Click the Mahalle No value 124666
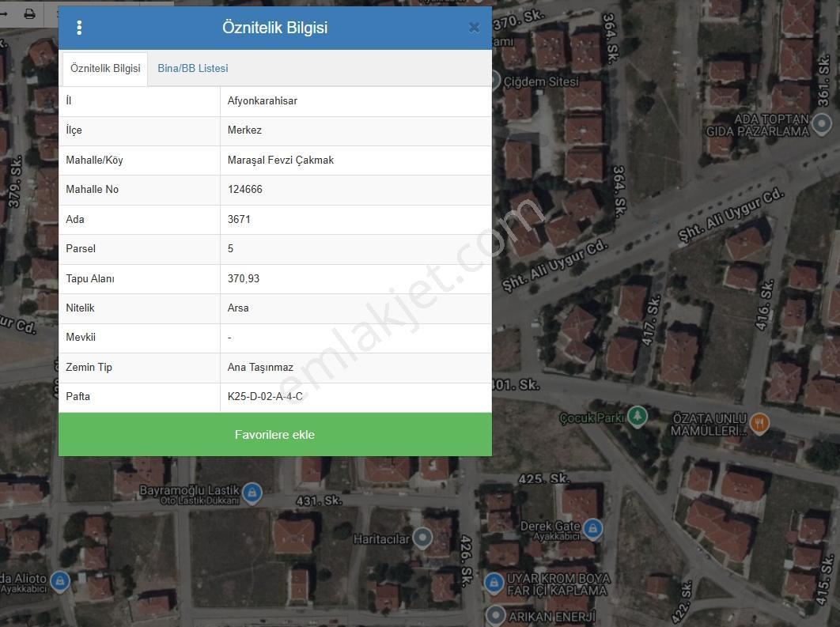 245,190
